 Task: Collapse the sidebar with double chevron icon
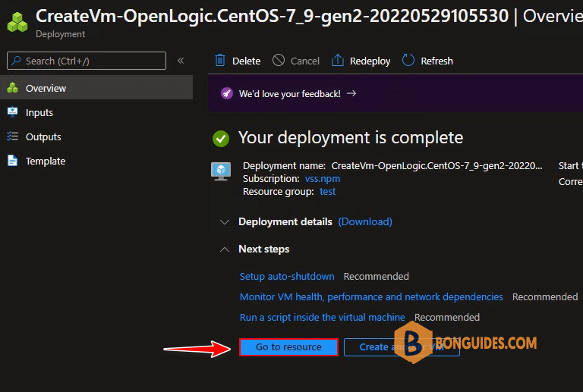181,61
